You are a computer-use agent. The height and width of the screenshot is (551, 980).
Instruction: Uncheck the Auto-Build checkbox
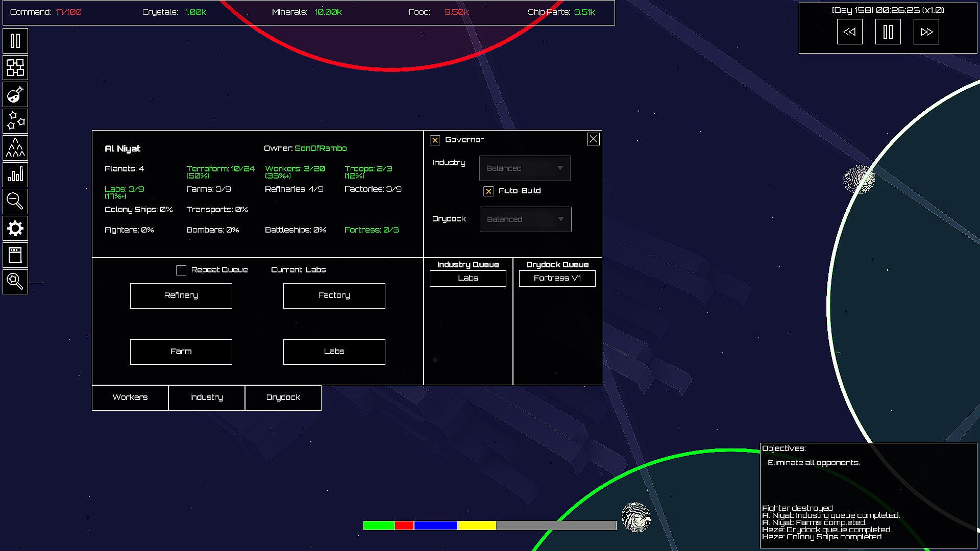(x=488, y=191)
